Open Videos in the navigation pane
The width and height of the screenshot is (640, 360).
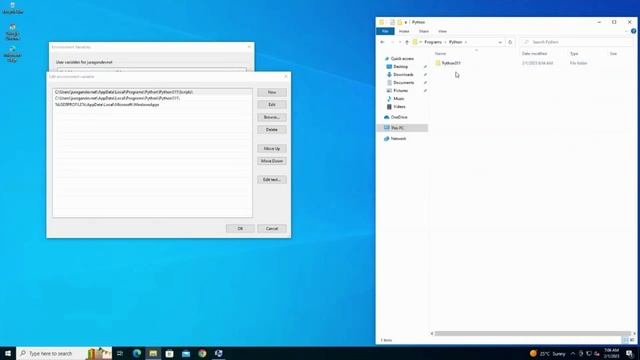[396, 107]
